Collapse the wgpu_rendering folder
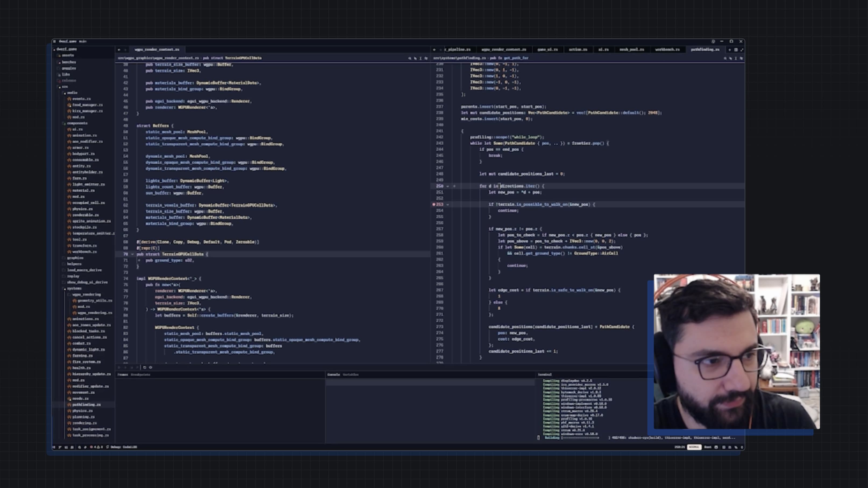868x488 pixels. click(x=86, y=295)
